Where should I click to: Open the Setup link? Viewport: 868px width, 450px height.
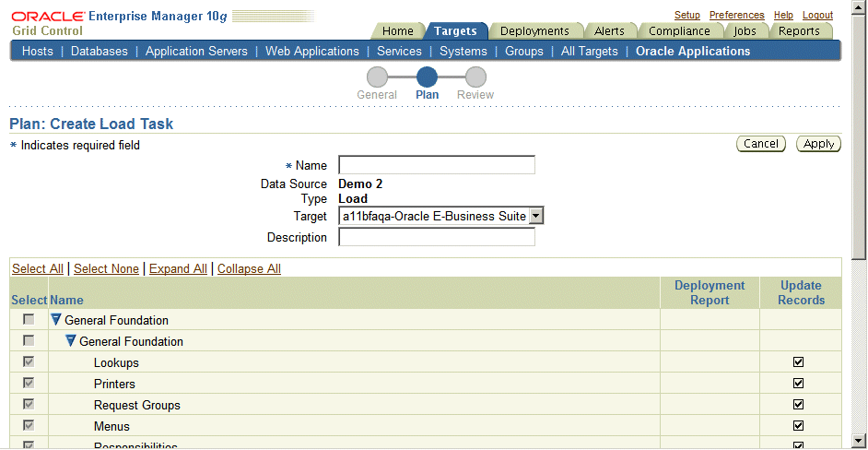[x=687, y=15]
